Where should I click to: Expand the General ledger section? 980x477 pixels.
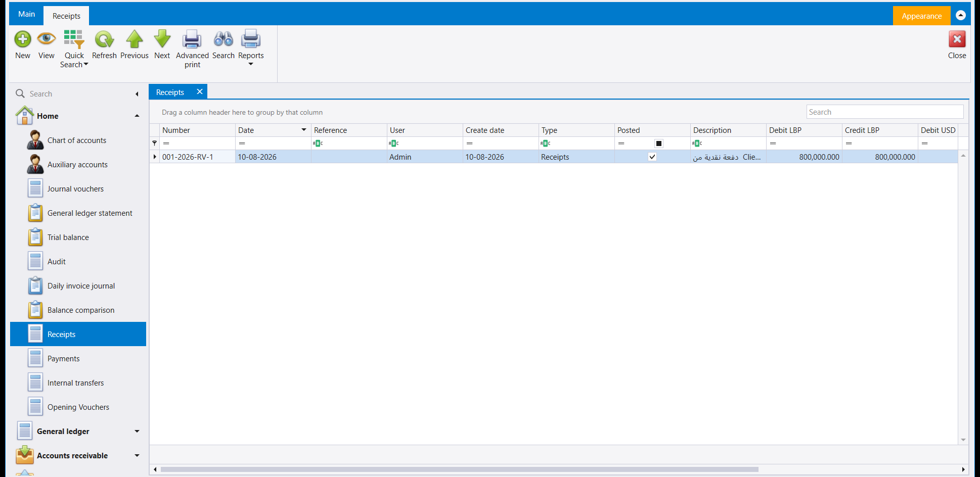click(137, 431)
